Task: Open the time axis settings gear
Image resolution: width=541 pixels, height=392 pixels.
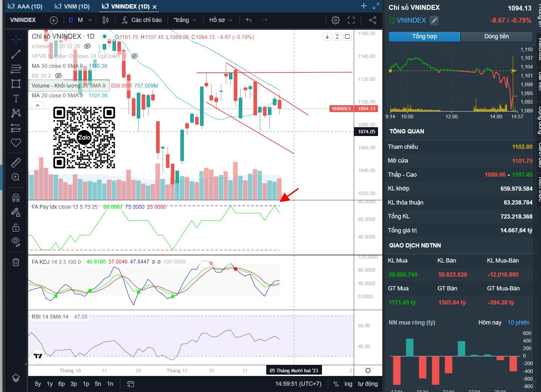Action: tap(368, 370)
